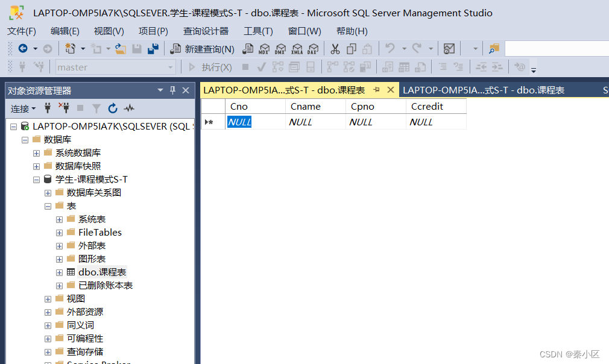
Task: Click the Activity Monitor pulse icon in Object Explorer
Action: coord(129,108)
